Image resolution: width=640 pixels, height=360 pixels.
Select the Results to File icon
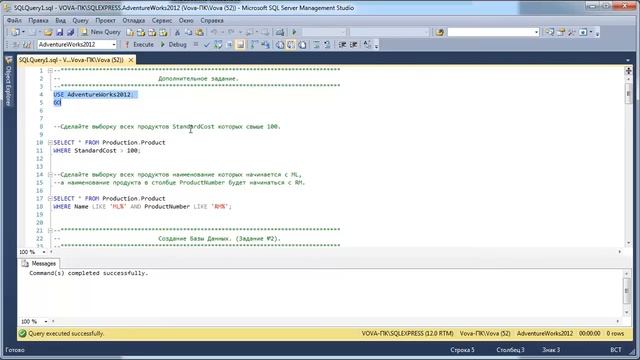302,44
